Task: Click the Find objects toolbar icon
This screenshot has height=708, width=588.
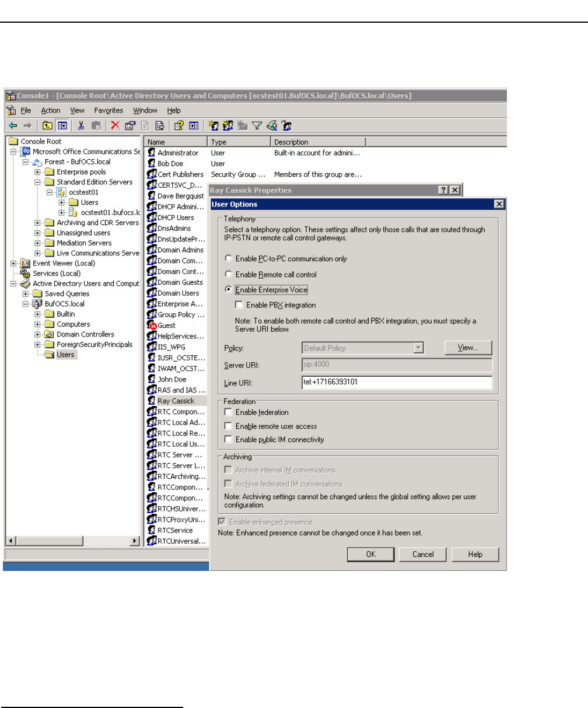Action: [x=271, y=125]
